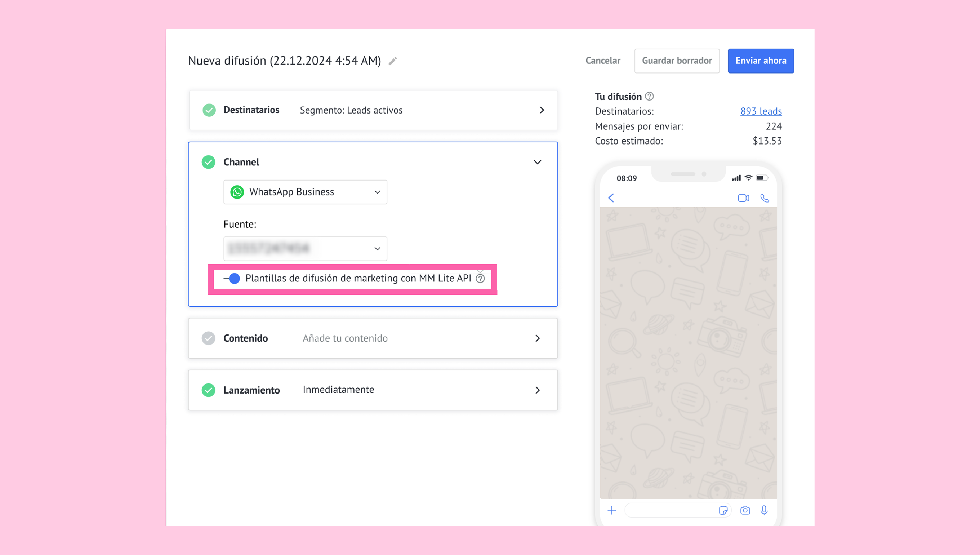Tap the plus icon in phone preview
Image resolution: width=980 pixels, height=555 pixels.
pyautogui.click(x=611, y=510)
